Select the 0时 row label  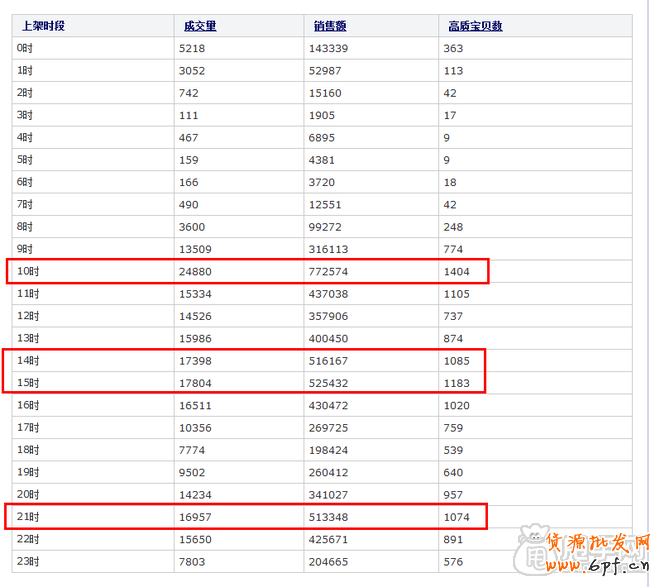click(x=24, y=48)
